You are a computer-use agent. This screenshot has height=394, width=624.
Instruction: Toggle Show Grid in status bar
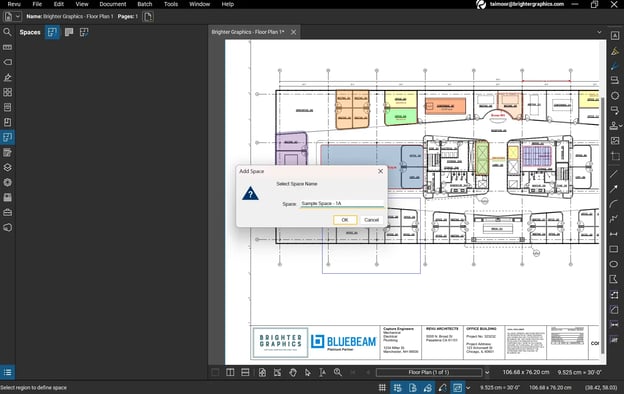[x=382, y=388]
